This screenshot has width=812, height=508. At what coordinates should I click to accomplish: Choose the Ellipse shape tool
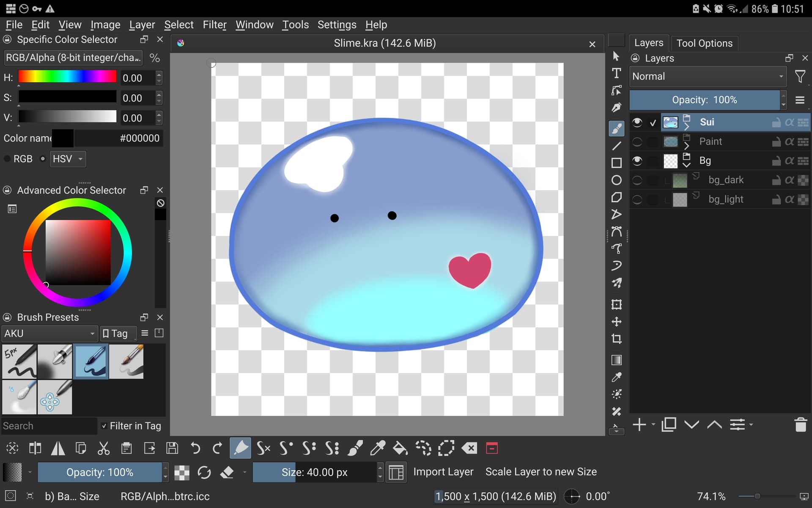616,180
